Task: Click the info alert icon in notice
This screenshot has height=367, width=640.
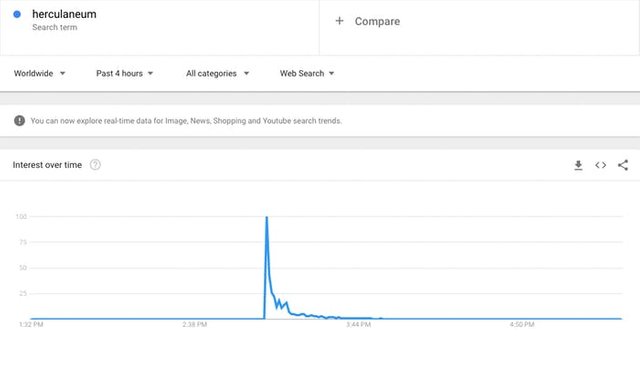Action: pos(20,121)
